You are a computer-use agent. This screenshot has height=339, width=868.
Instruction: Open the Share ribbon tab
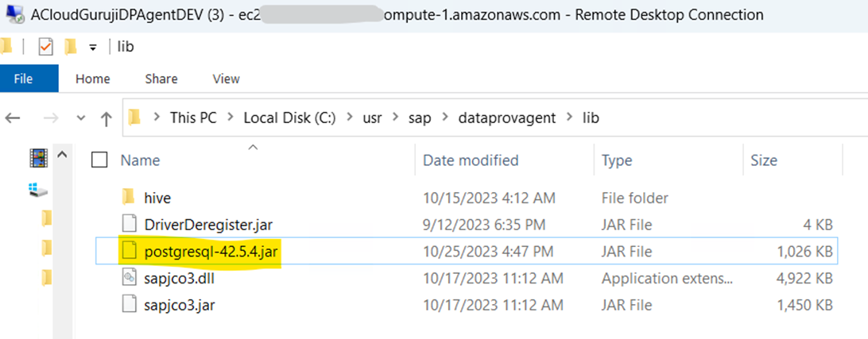click(x=161, y=79)
